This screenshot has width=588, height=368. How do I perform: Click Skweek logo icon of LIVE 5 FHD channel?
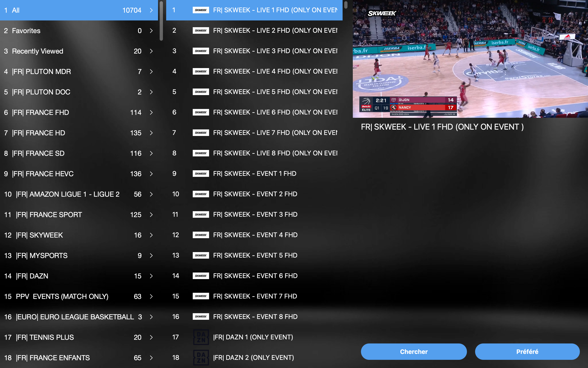point(201,92)
